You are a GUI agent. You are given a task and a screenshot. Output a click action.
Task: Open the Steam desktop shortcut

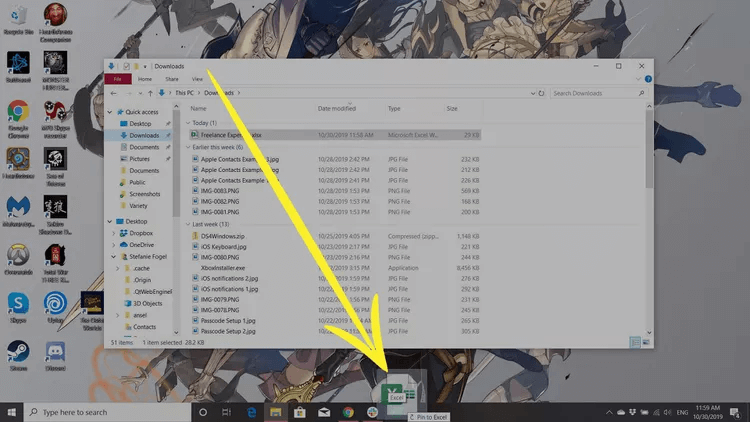18,355
